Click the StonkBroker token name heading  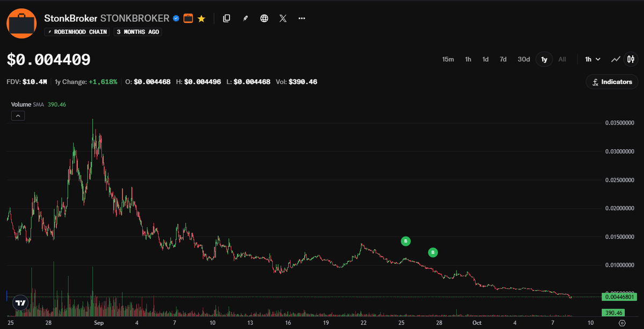(71, 18)
